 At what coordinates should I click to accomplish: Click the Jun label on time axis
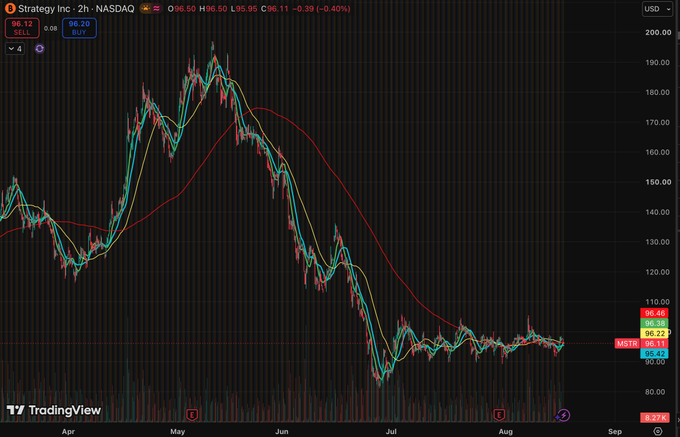[282, 431]
